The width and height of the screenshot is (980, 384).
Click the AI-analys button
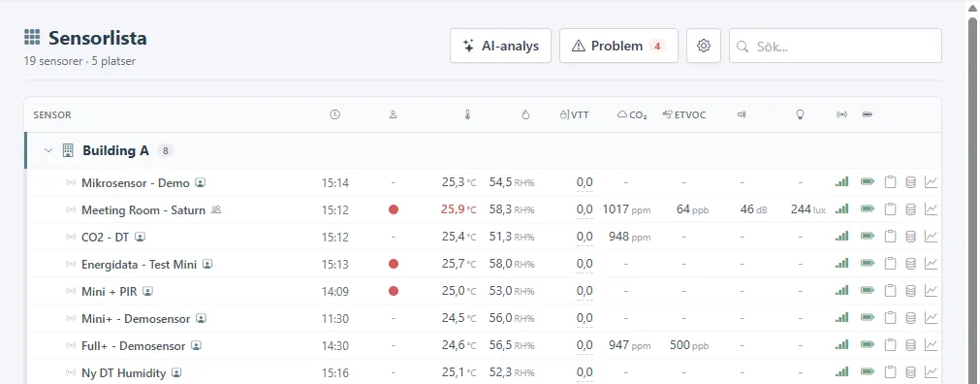[500, 46]
